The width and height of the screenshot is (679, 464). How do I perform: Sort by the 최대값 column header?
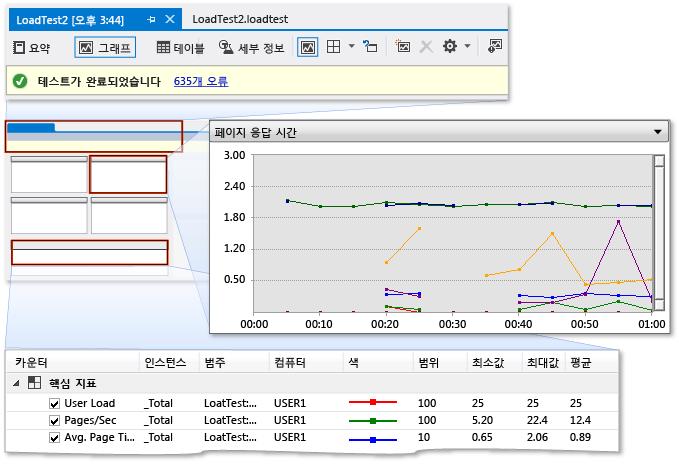coord(544,362)
